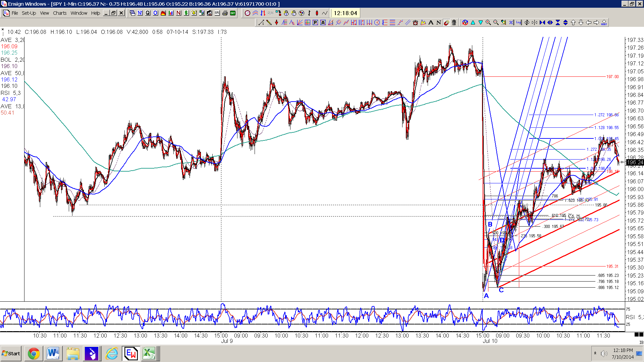Click the speaker volume tray icon
644x362 pixels.
pos(604,354)
